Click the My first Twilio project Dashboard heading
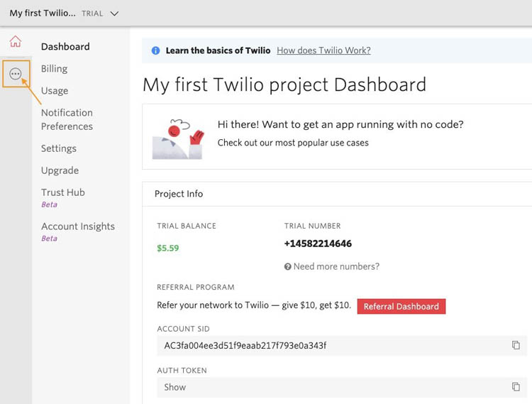The height and width of the screenshot is (404, 532). pyautogui.click(x=284, y=85)
